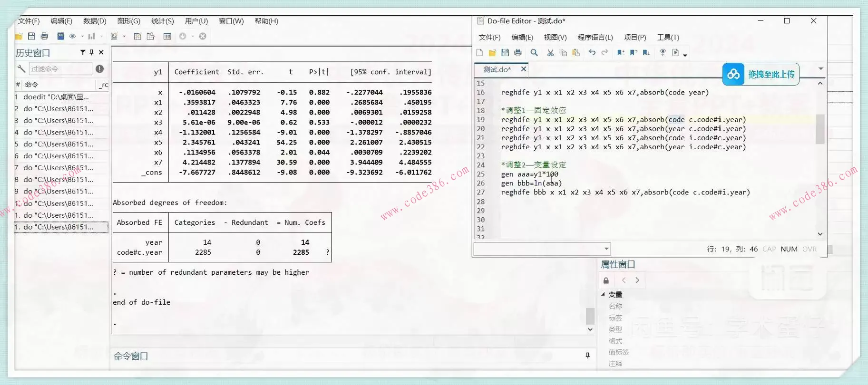Toggle the lock in the Properties window

606,280
